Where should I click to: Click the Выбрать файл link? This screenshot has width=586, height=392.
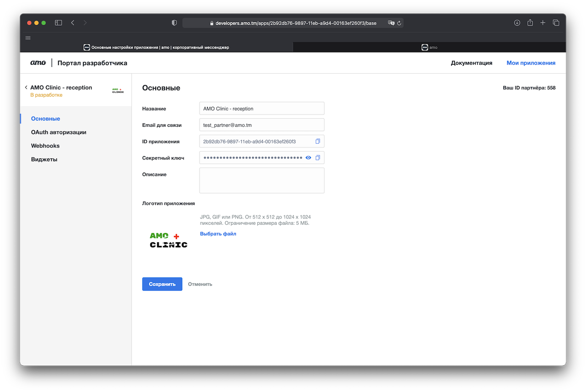click(218, 234)
